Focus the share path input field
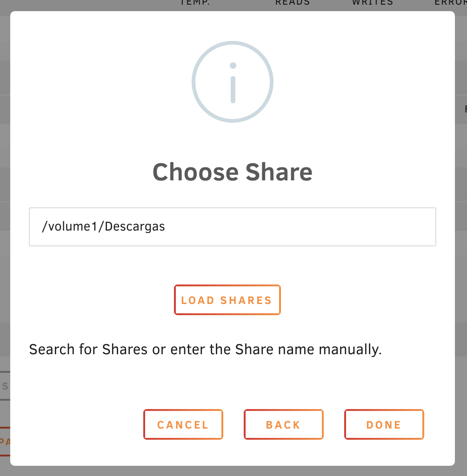The width and height of the screenshot is (467, 476). coord(233,227)
